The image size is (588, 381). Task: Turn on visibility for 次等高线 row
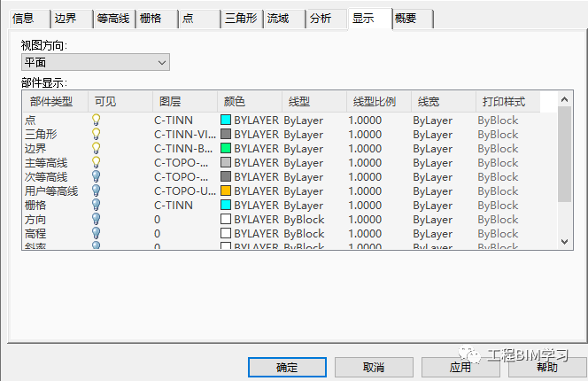coord(96,177)
